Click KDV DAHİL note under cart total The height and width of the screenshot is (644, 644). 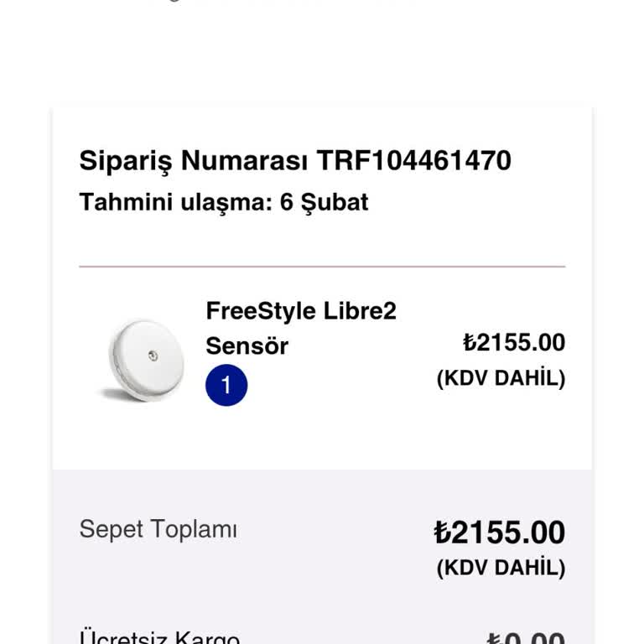[501, 568]
